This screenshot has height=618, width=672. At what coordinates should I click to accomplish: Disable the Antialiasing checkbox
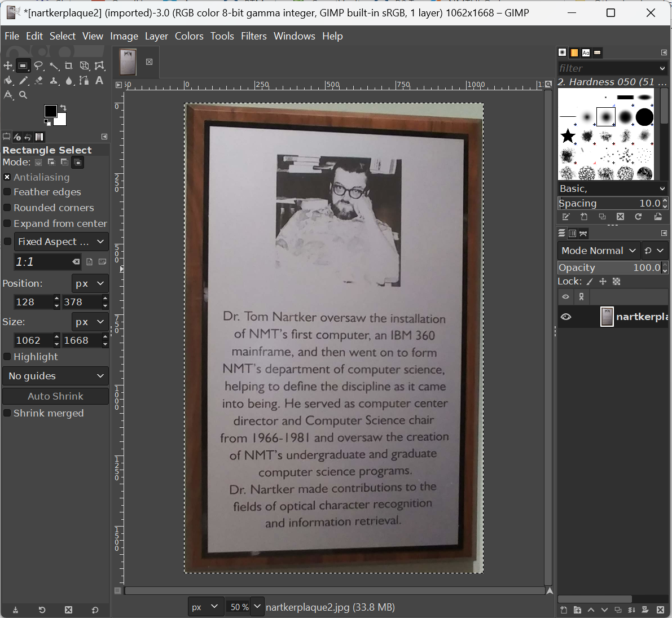7,177
